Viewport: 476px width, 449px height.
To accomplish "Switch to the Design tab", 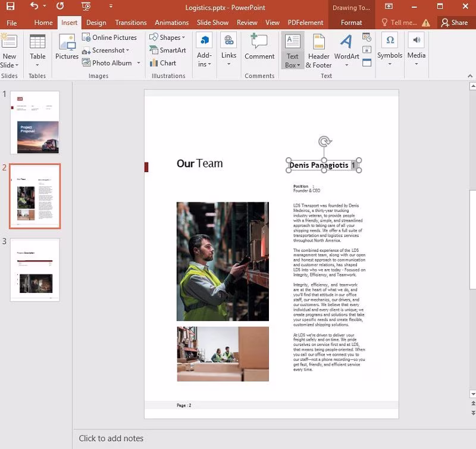I will [96, 23].
